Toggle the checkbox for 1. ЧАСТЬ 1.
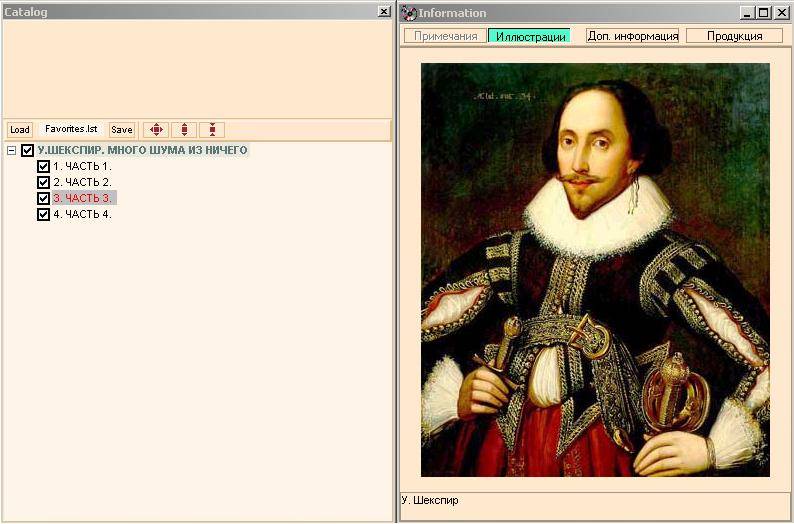 [44, 166]
